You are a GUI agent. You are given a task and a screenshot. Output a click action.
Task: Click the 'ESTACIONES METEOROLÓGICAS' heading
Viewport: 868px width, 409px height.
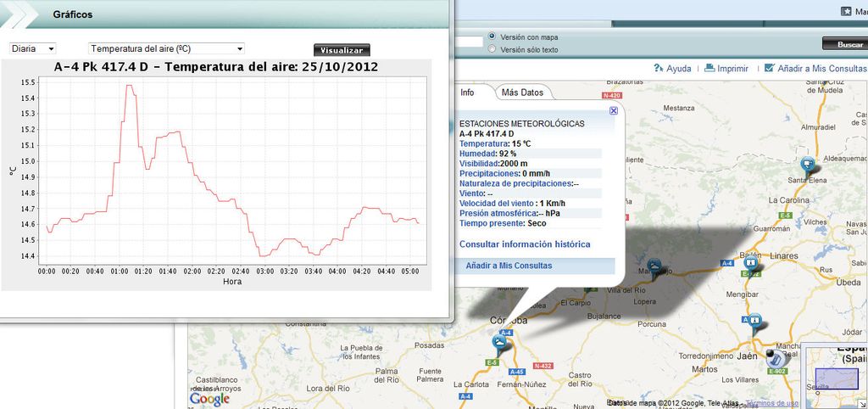pos(521,124)
